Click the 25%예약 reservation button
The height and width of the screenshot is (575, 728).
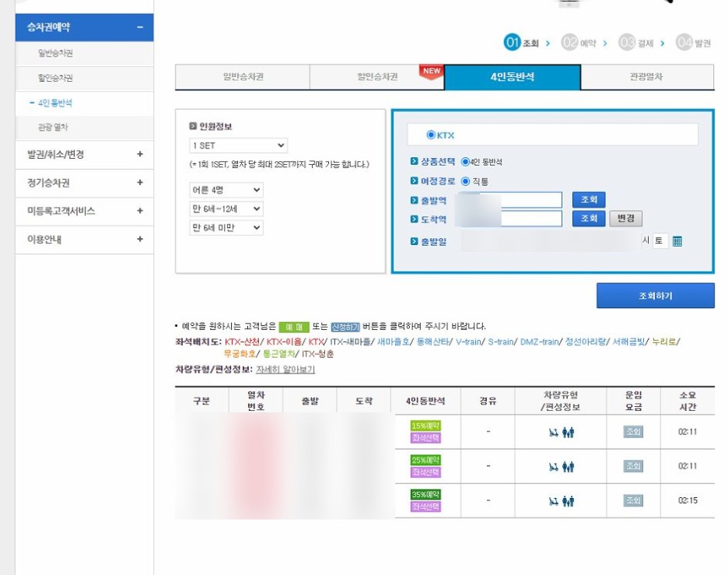pos(425,461)
